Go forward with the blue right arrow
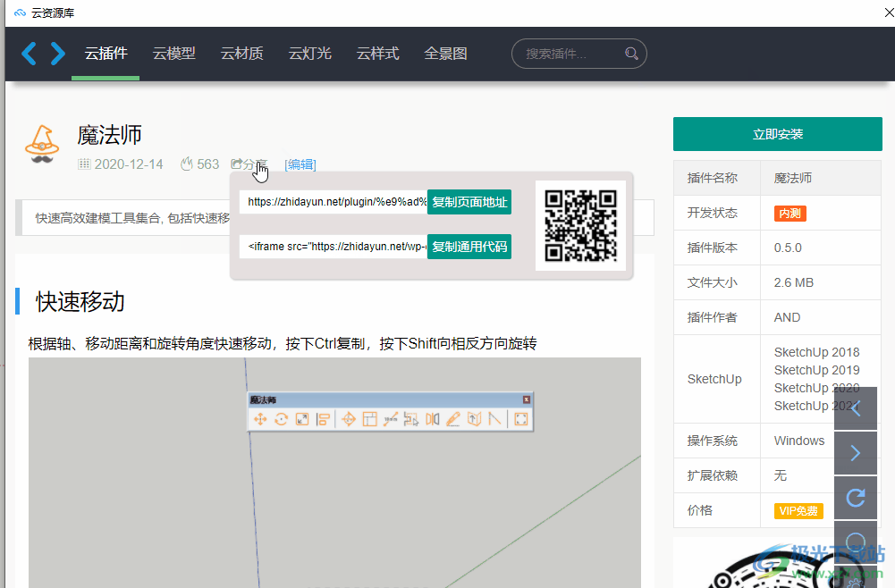This screenshot has height=588, width=895. pos(57,54)
